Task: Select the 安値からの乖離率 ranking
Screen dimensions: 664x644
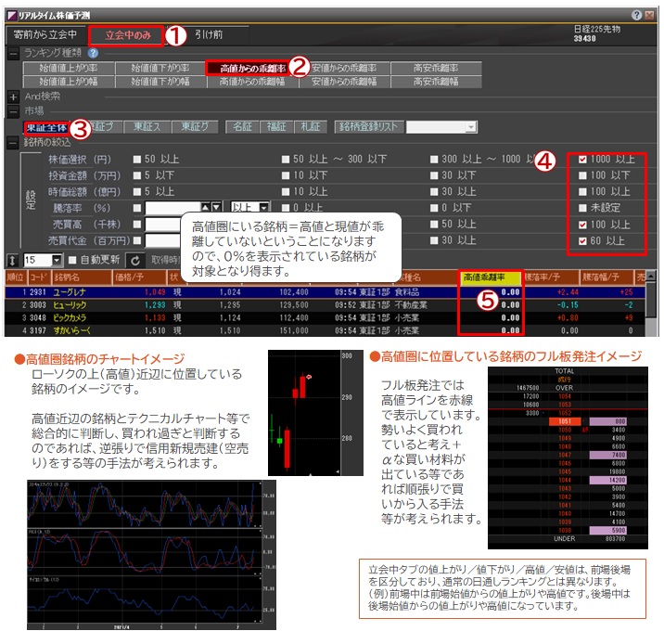Action: coord(344,68)
